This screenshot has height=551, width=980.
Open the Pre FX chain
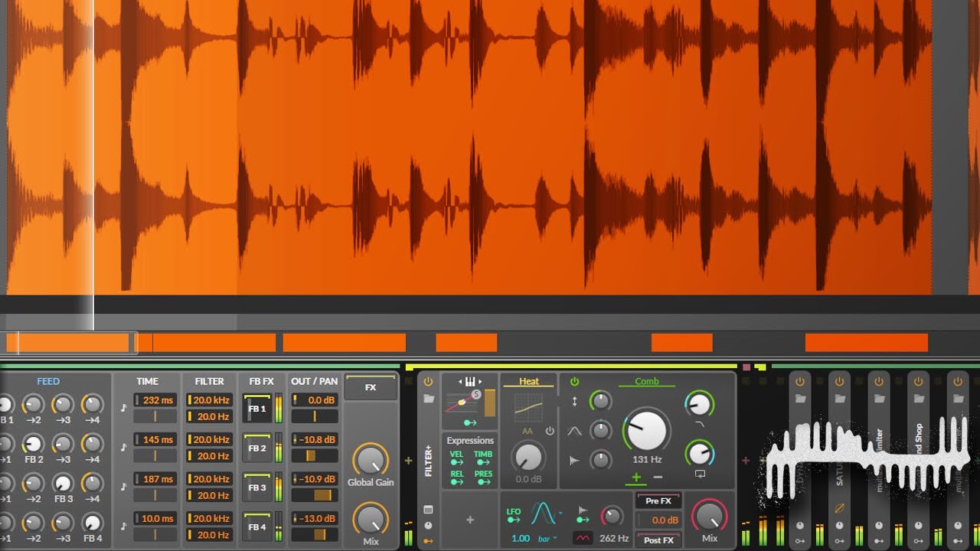658,501
